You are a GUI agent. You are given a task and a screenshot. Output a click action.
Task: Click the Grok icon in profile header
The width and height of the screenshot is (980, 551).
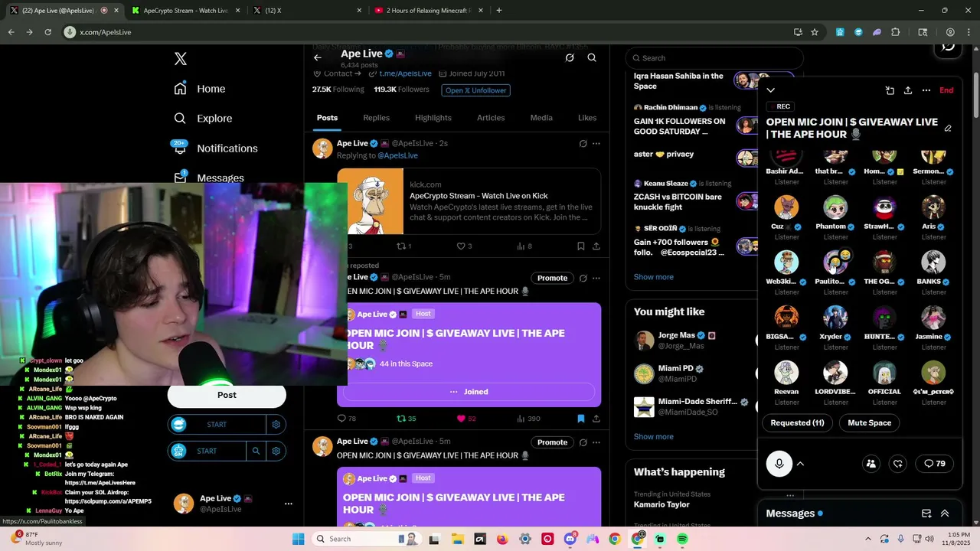(570, 57)
